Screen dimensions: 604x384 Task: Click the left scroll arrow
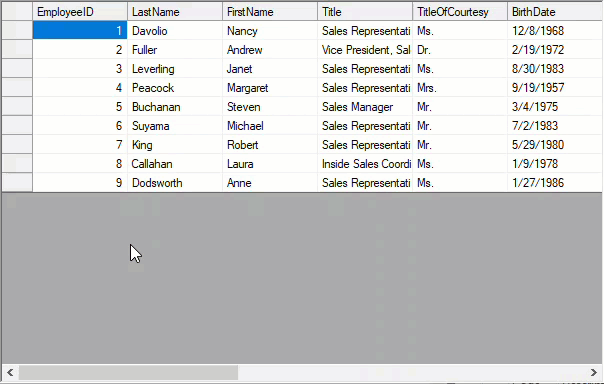[x=10, y=372]
